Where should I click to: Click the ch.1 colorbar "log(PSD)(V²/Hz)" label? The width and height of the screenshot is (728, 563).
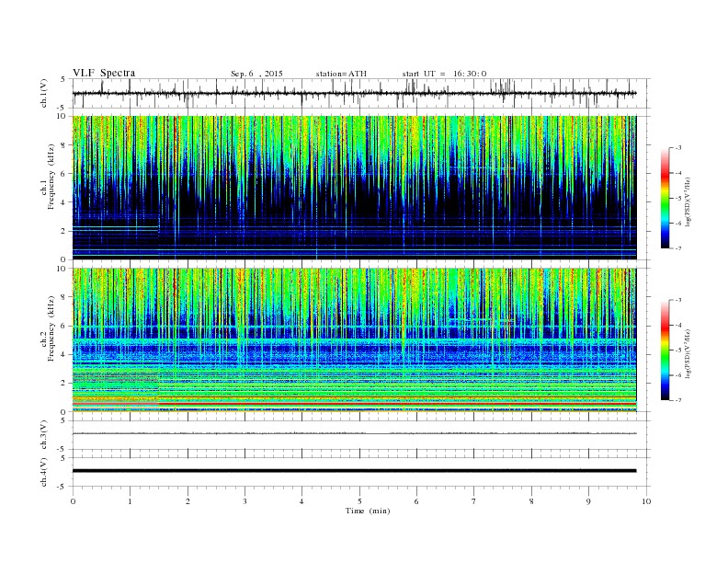[x=688, y=201]
